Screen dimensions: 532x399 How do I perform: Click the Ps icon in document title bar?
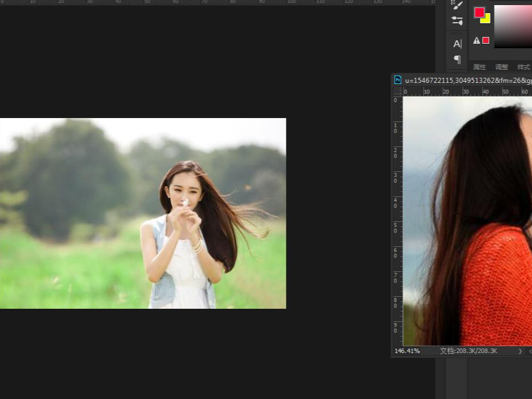[x=398, y=80]
